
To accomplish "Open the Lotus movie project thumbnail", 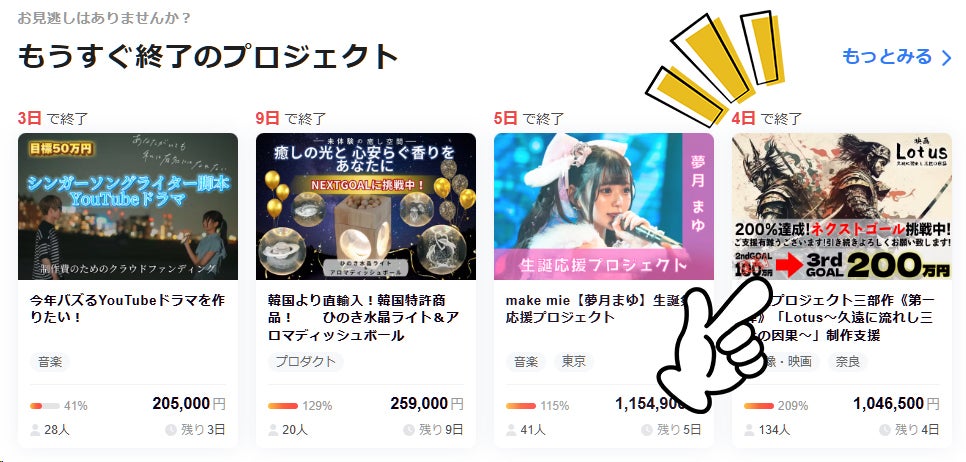I will [x=842, y=206].
